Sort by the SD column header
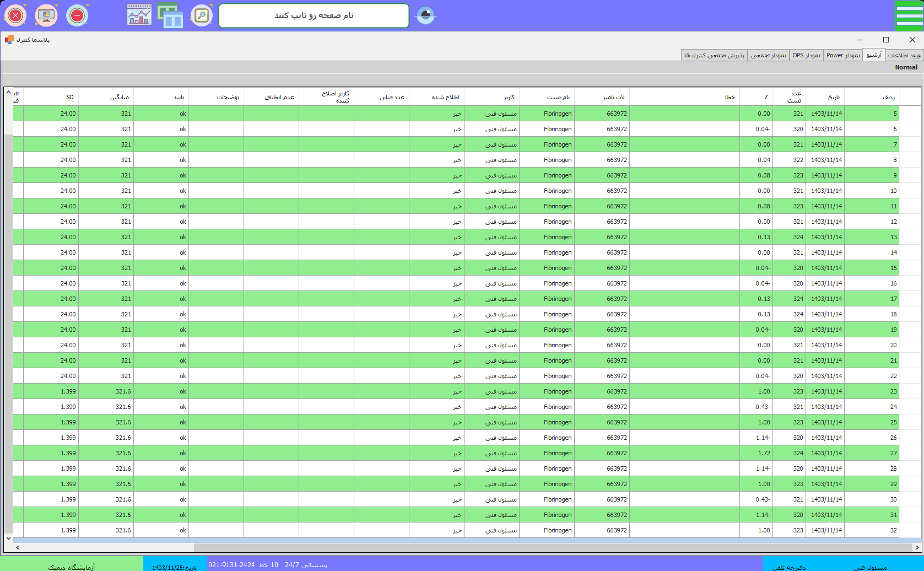924x571 pixels. [70, 97]
